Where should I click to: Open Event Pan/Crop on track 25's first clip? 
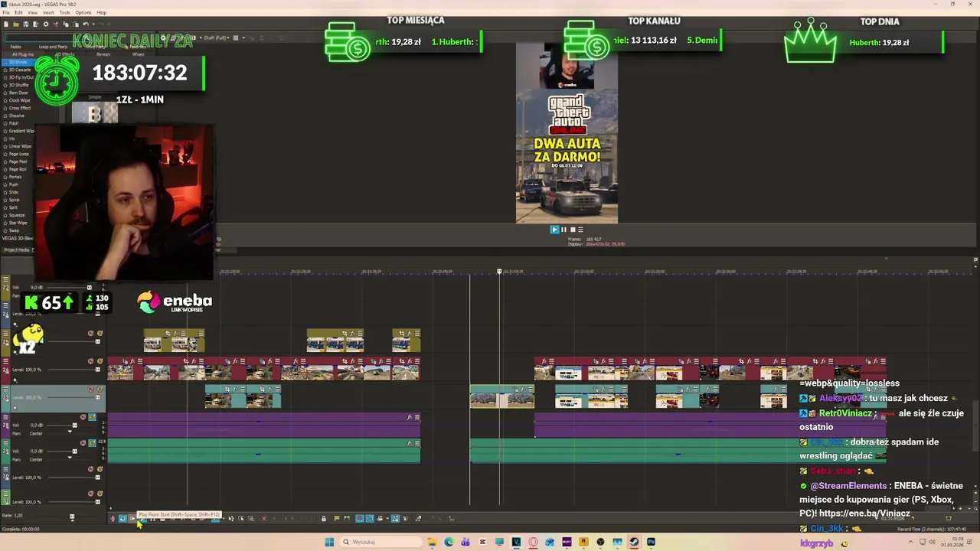(168, 334)
